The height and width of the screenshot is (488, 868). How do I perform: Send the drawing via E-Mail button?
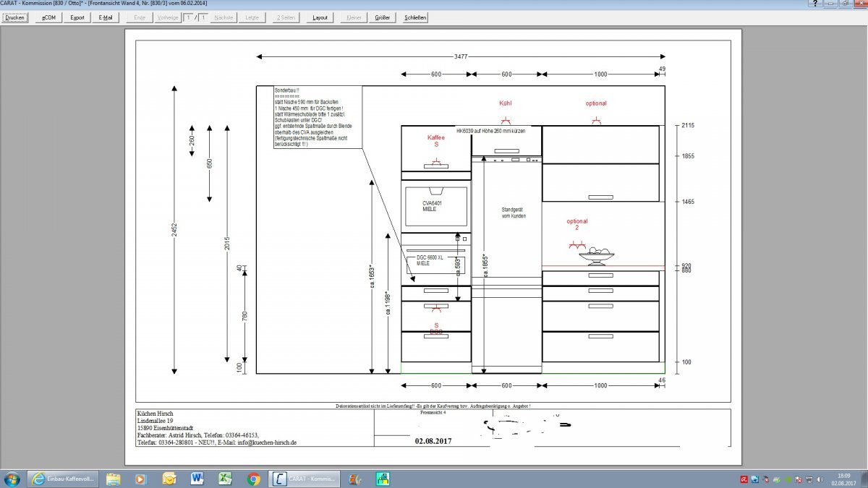point(106,17)
